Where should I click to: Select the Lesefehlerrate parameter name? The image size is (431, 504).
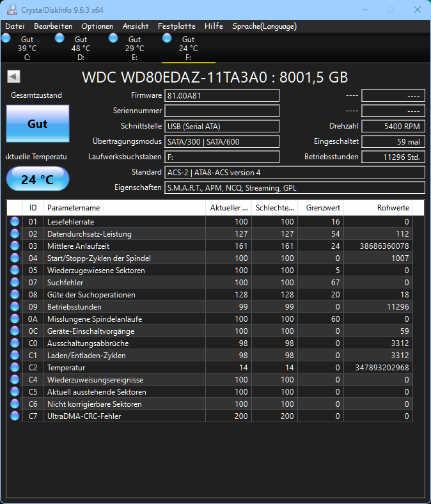[x=71, y=222]
